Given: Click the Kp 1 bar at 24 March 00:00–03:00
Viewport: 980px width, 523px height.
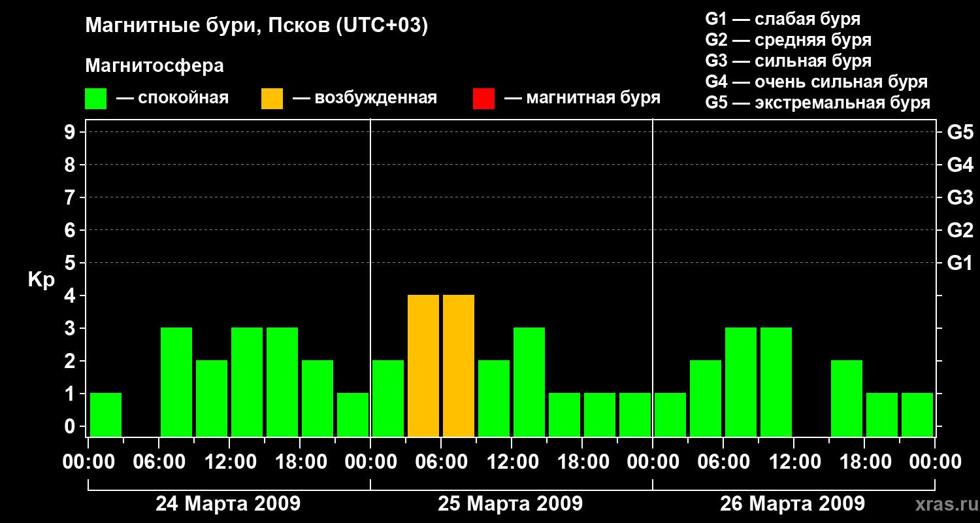Looking at the screenshot, I should click(106, 415).
